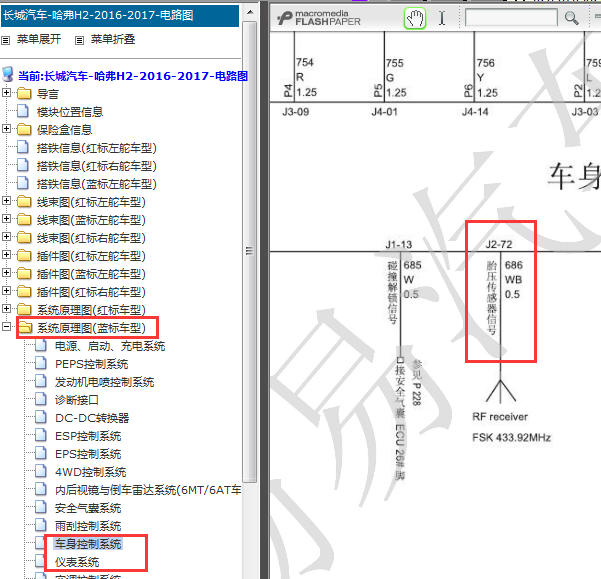Image resolution: width=601 pixels, height=579 pixels.
Task: Click the FSK 433.92MHz text
Action: (x=511, y=438)
